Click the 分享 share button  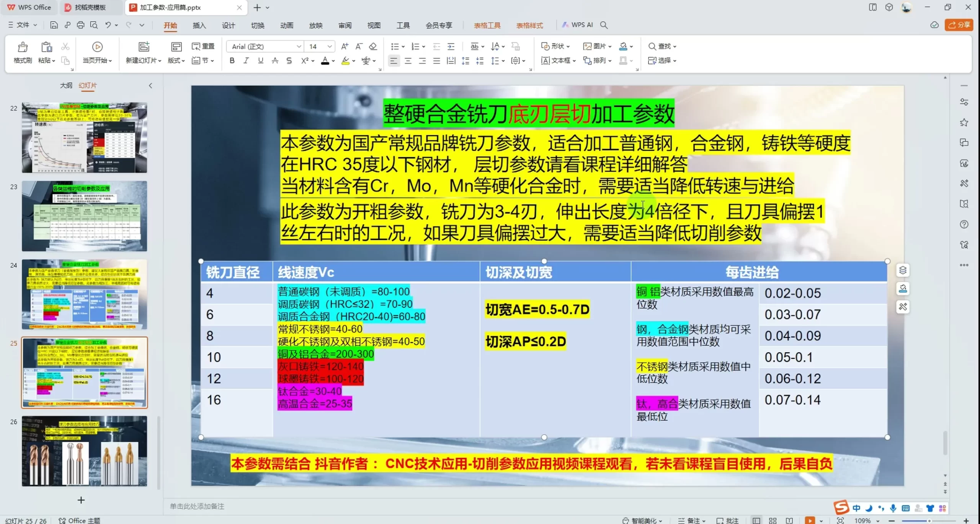[x=959, y=24]
